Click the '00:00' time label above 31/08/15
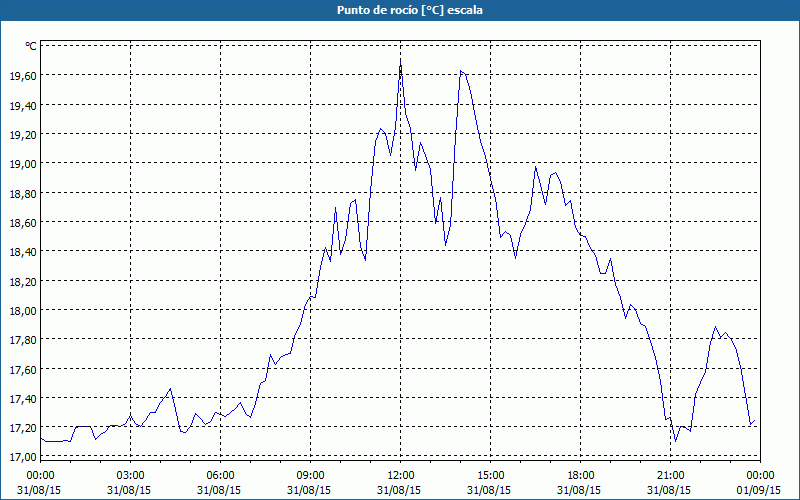This screenshot has height=500, width=800. coord(40,476)
